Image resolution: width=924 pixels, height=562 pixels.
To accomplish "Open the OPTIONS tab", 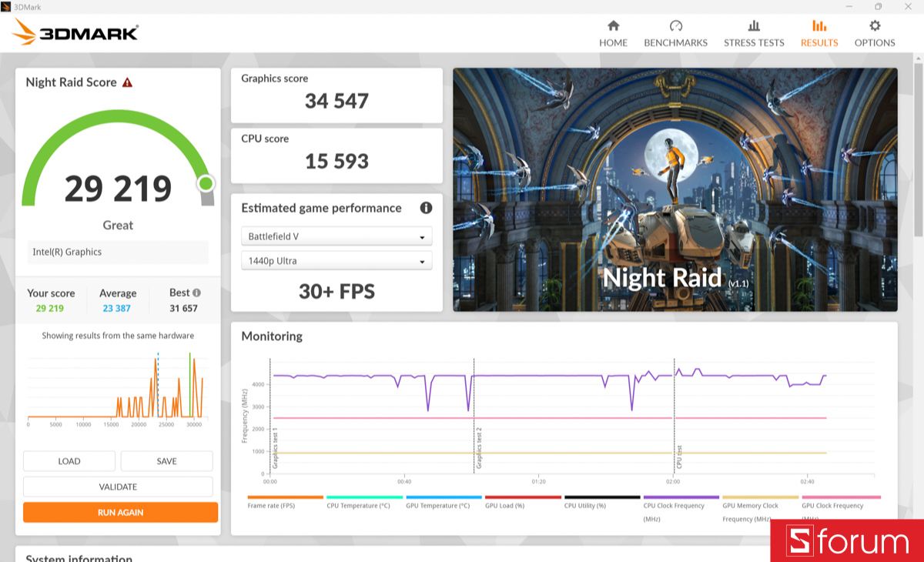I will click(875, 33).
